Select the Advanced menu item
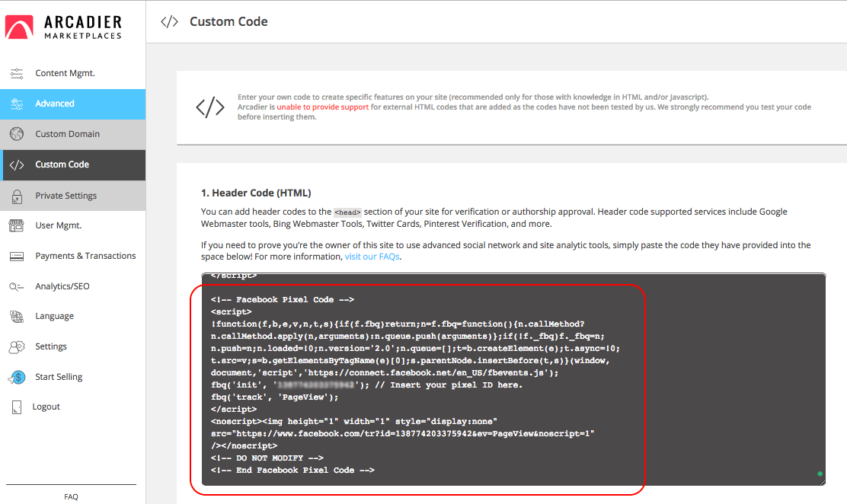Viewport: 847px width, 504px height. (73, 104)
